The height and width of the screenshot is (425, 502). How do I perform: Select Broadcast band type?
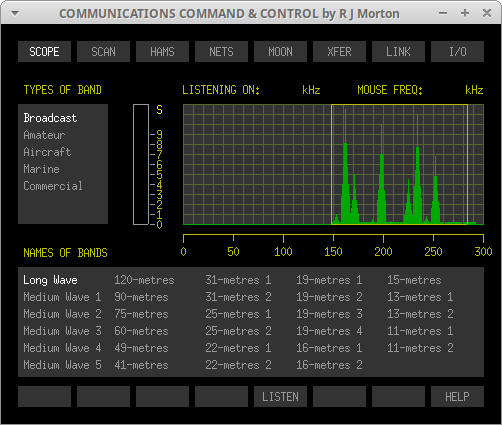tap(50, 118)
